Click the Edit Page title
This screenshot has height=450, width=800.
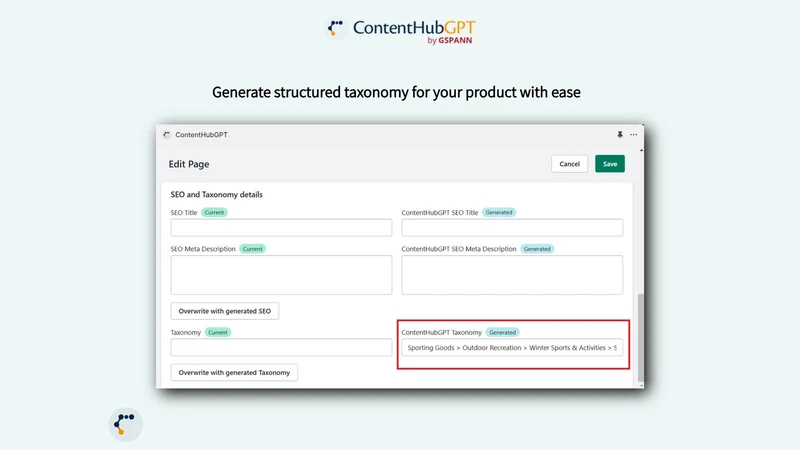tap(189, 164)
